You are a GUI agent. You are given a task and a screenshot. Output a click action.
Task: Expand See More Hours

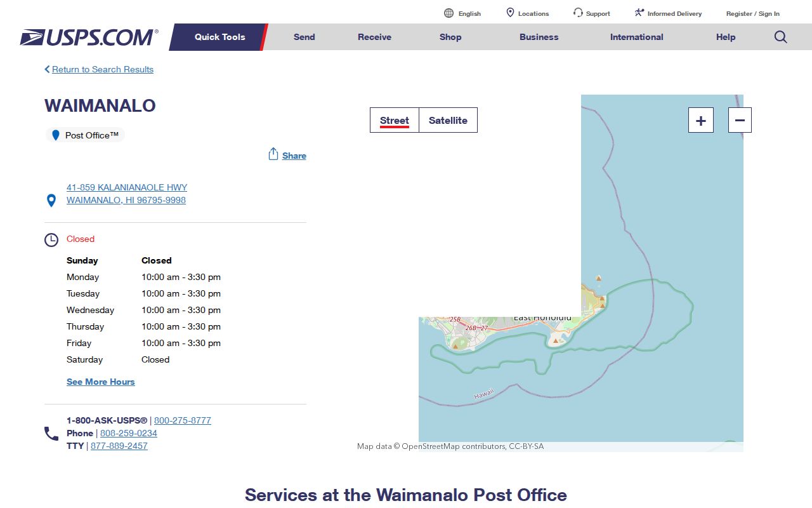tap(101, 382)
